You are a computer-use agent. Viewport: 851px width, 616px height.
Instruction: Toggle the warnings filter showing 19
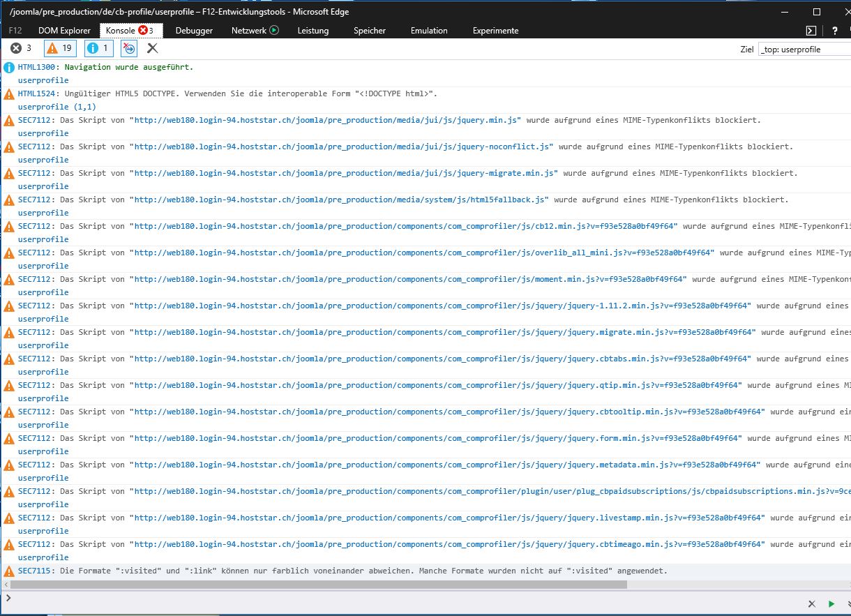pyautogui.click(x=60, y=48)
